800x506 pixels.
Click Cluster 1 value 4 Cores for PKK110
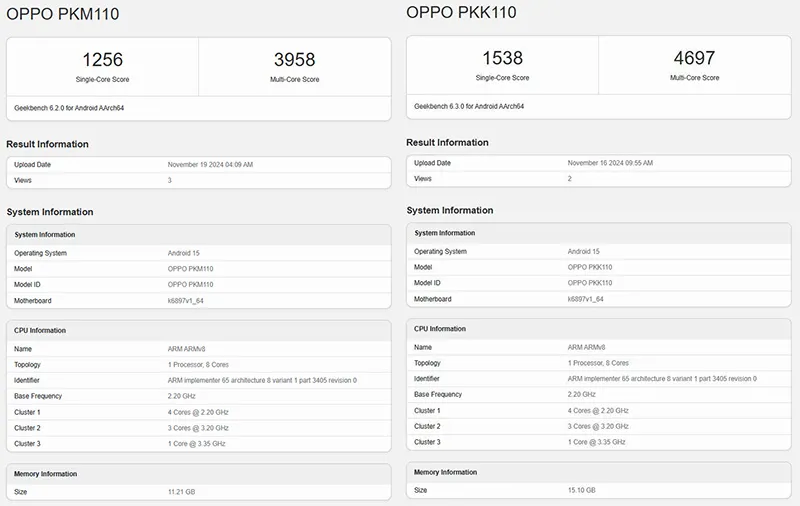[x=598, y=412]
